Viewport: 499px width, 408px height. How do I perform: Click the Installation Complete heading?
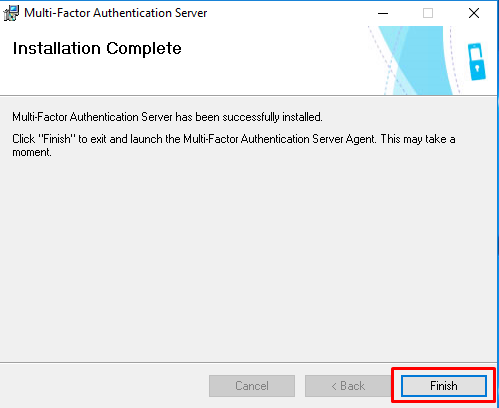pyautogui.click(x=97, y=49)
